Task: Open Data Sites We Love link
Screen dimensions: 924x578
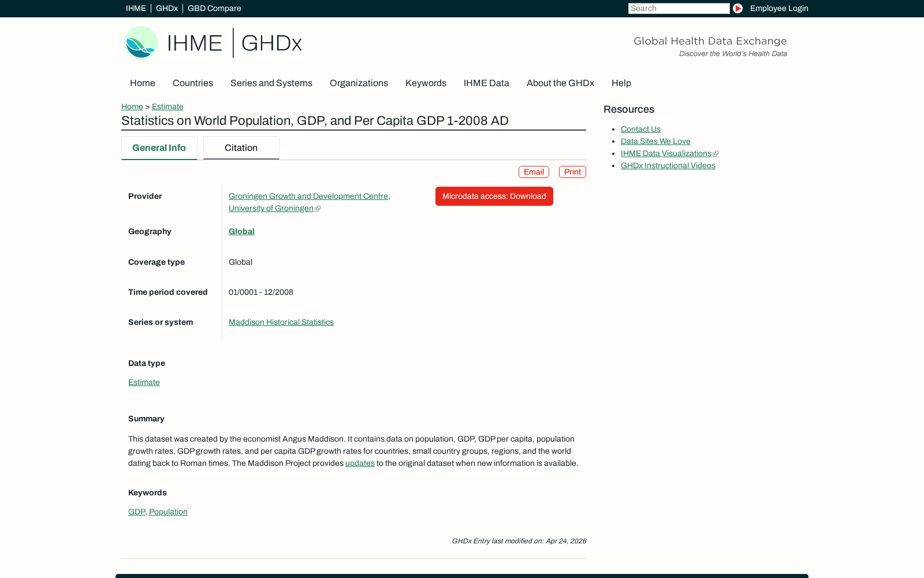Action: pyautogui.click(x=655, y=141)
